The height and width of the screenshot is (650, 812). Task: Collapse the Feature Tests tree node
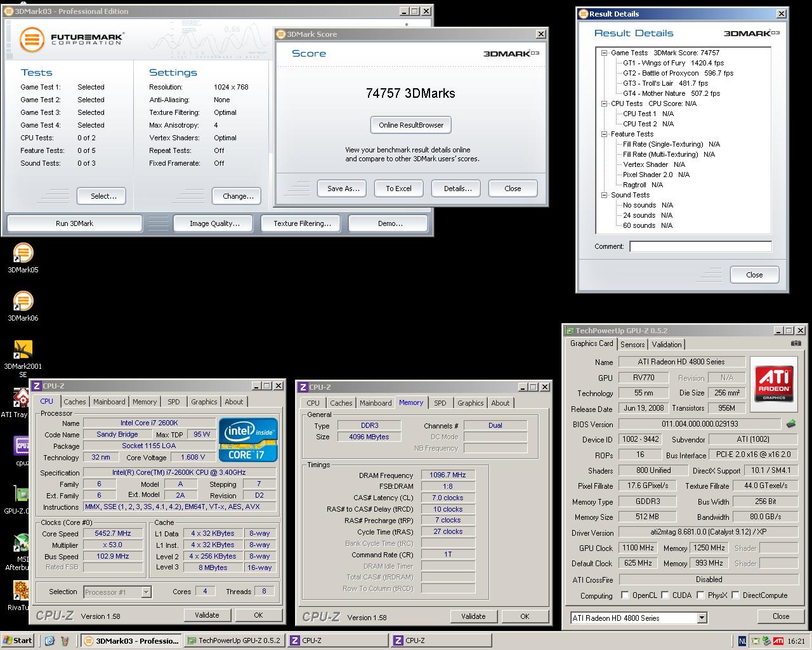[605, 135]
